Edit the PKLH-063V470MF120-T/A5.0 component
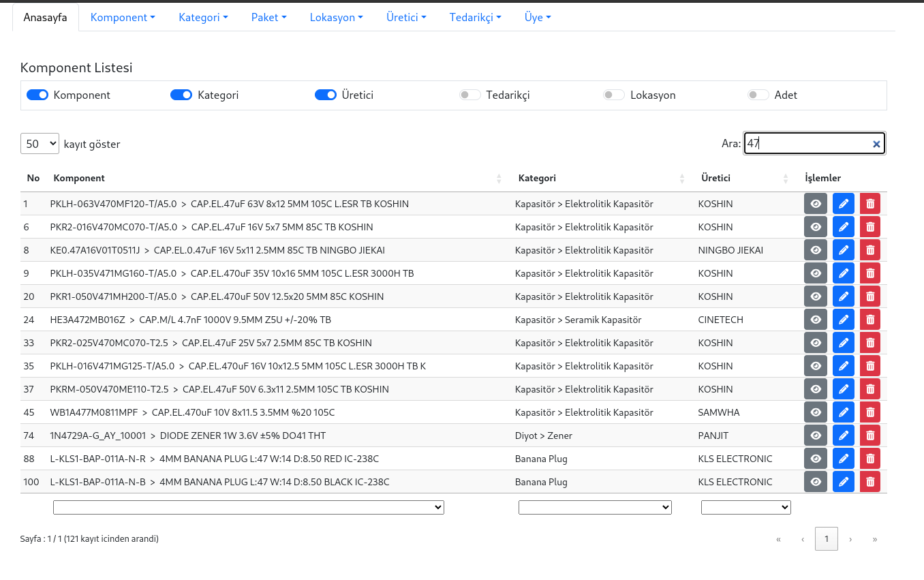Image resolution: width=924 pixels, height=580 pixels. (x=844, y=204)
